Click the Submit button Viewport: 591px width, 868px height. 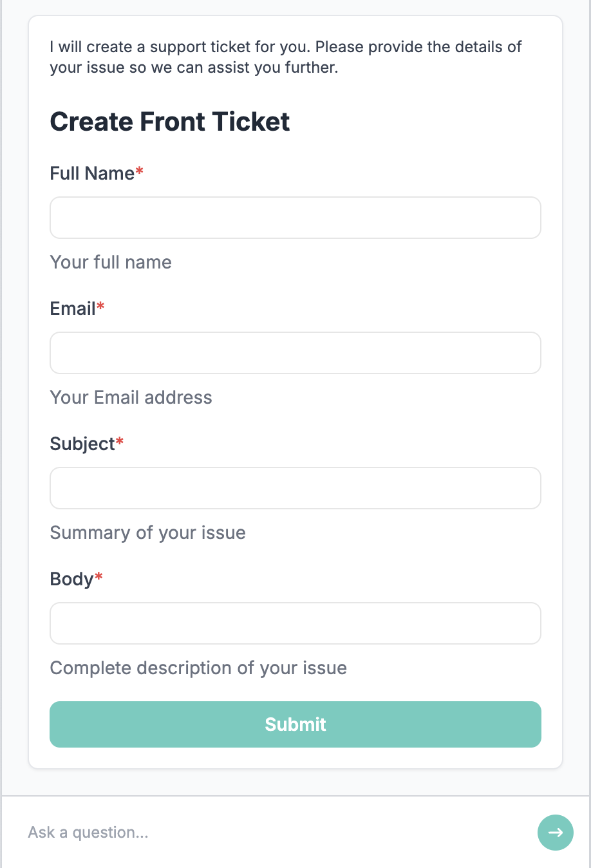(x=295, y=724)
